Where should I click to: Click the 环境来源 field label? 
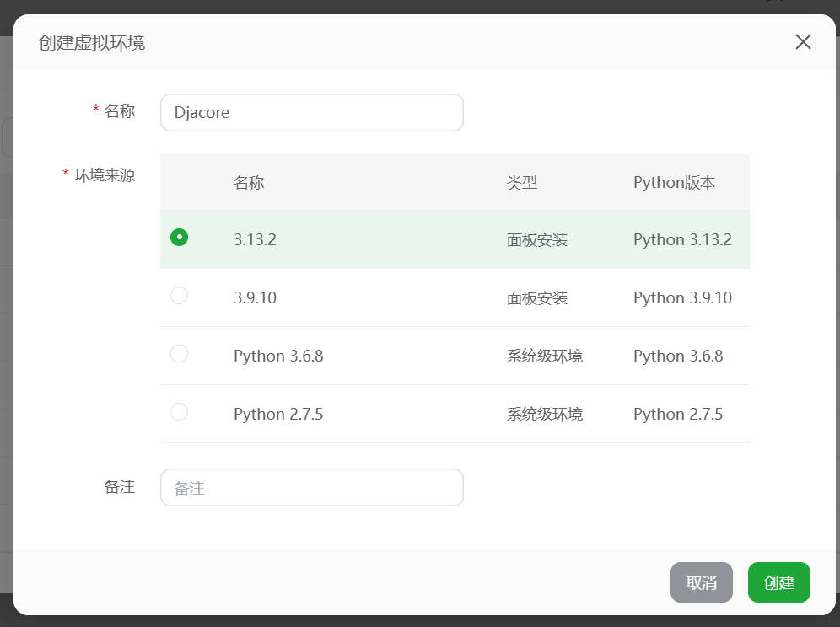105,175
